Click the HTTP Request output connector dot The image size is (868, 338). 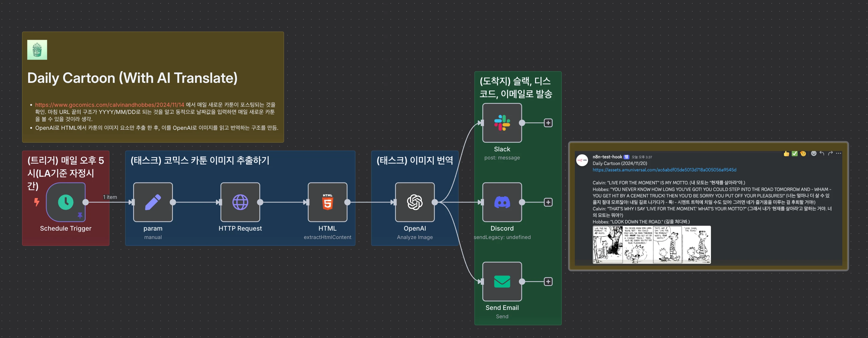click(260, 202)
